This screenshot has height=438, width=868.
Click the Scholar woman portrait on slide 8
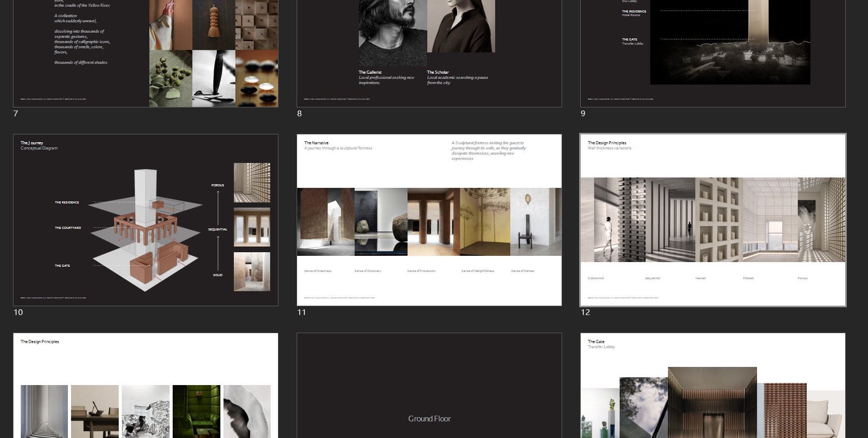pos(461,26)
